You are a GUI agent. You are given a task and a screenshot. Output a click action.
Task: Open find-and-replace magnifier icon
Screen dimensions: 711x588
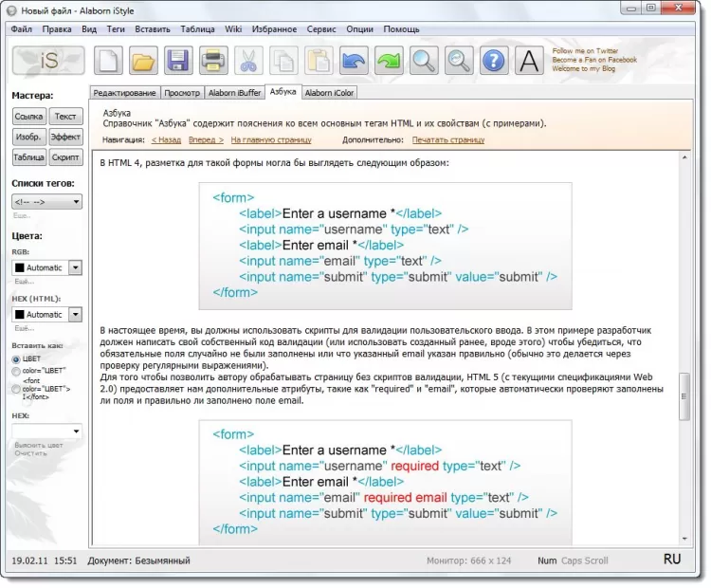click(x=459, y=61)
